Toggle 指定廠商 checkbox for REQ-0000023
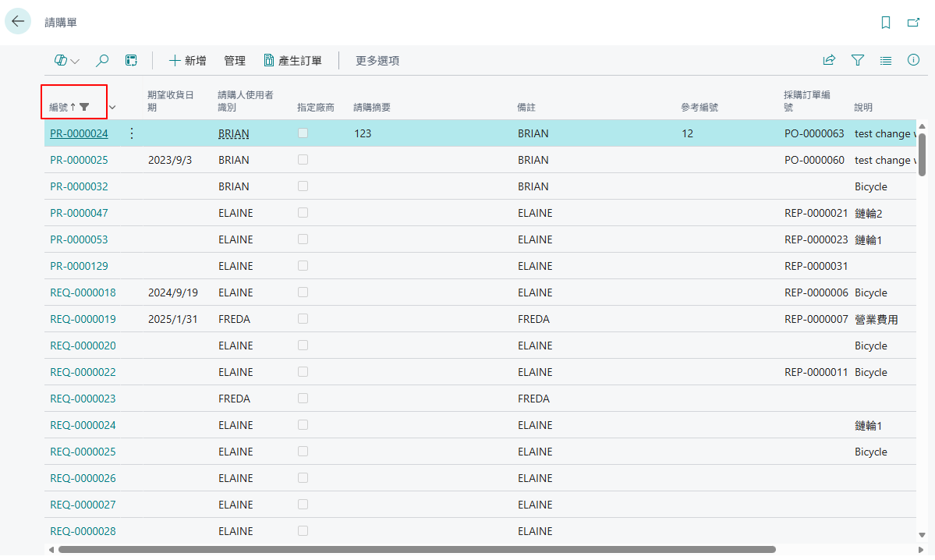Viewport: 935px width, 560px height. pyautogui.click(x=303, y=398)
